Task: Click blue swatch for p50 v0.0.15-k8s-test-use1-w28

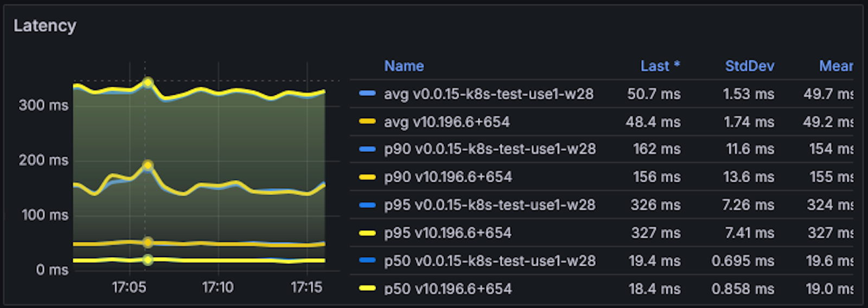Action: (x=367, y=260)
